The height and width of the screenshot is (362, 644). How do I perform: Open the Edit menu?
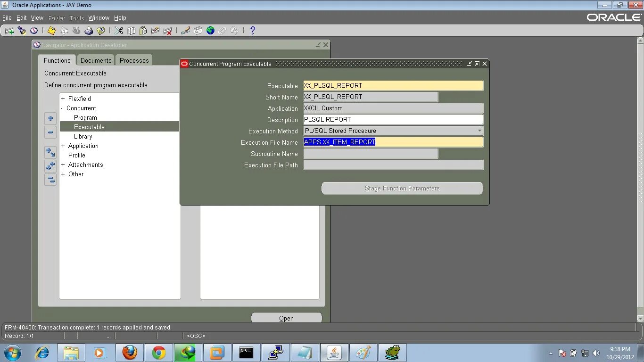tap(22, 18)
